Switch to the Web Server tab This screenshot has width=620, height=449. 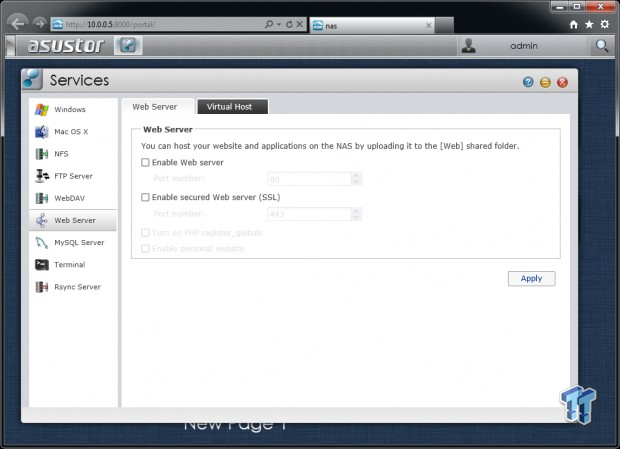(x=158, y=107)
